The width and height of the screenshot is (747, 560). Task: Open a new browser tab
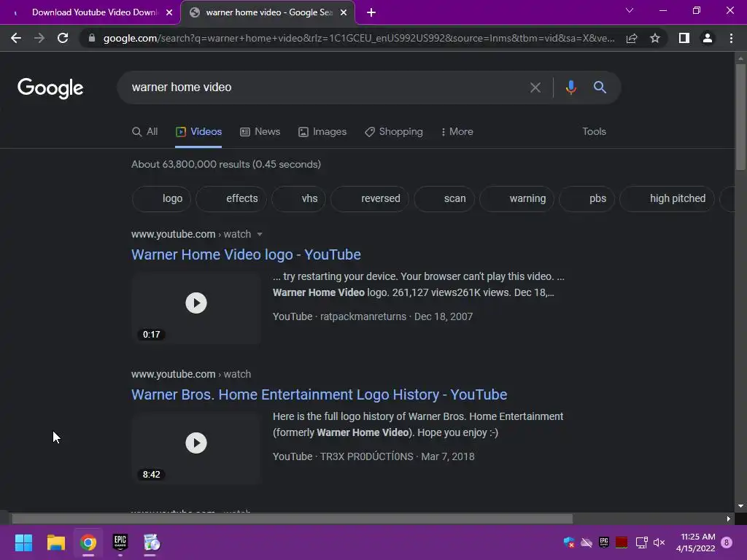click(x=371, y=13)
